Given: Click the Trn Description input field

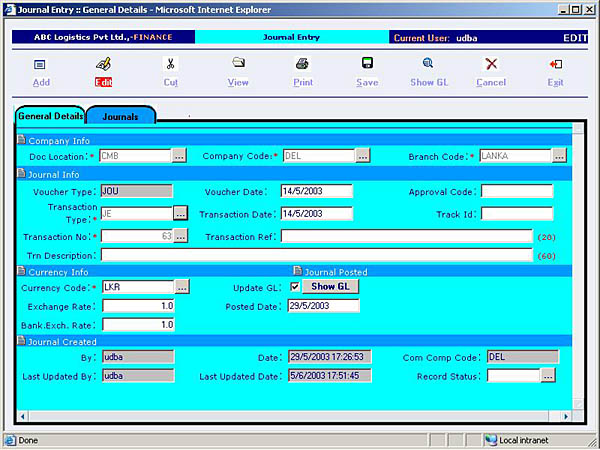Looking at the screenshot, I should tap(317, 255).
